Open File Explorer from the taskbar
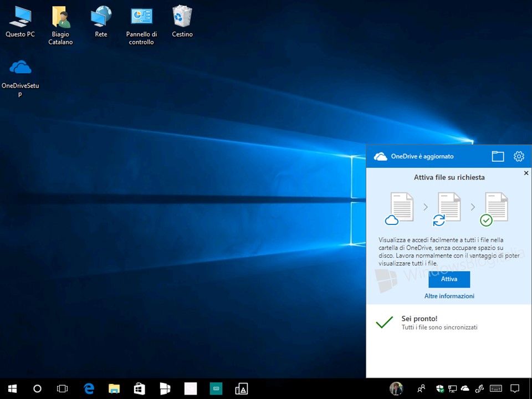Viewport: 532px width, 399px height. 114,388
